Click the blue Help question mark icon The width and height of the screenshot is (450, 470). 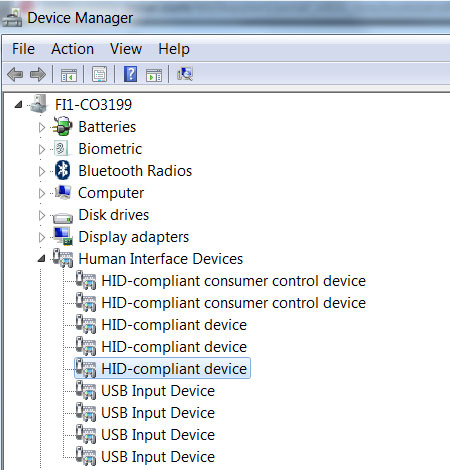tap(130, 74)
